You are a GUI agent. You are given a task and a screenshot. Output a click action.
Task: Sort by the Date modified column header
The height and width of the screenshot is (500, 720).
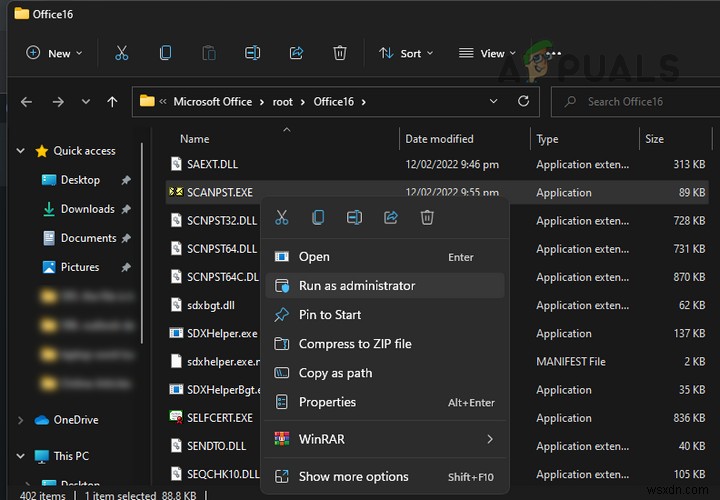tap(439, 139)
